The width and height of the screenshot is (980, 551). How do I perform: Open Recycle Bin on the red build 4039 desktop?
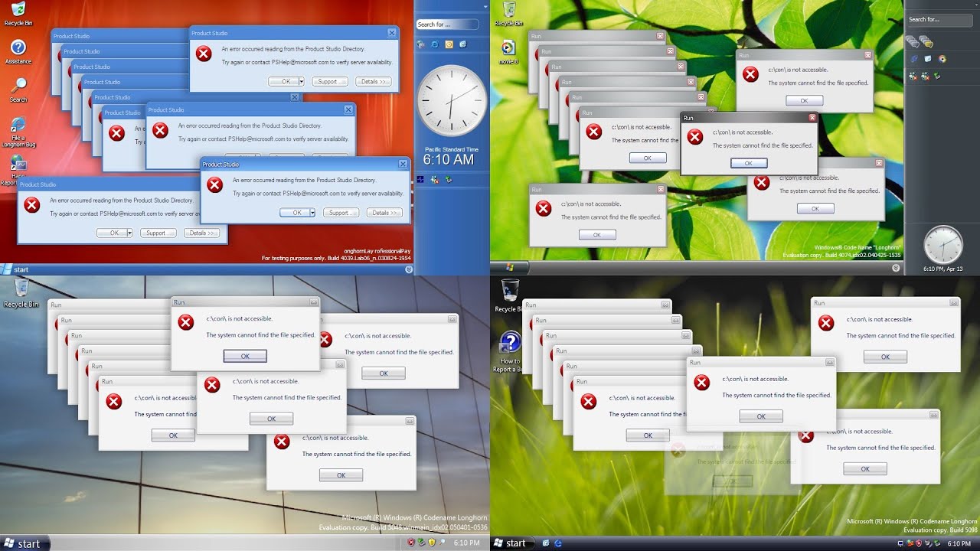click(18, 13)
